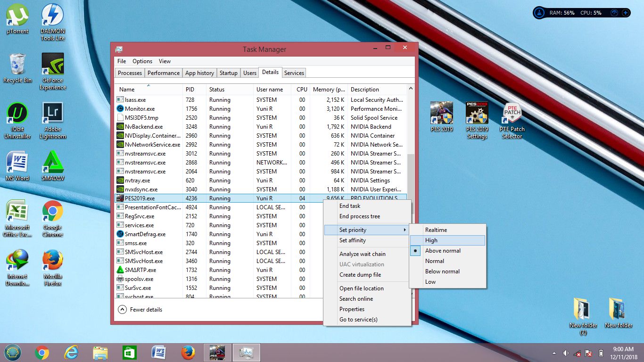644x362 pixels.
Task: Open the File menu in Task Manager
Action: pyautogui.click(x=122, y=61)
